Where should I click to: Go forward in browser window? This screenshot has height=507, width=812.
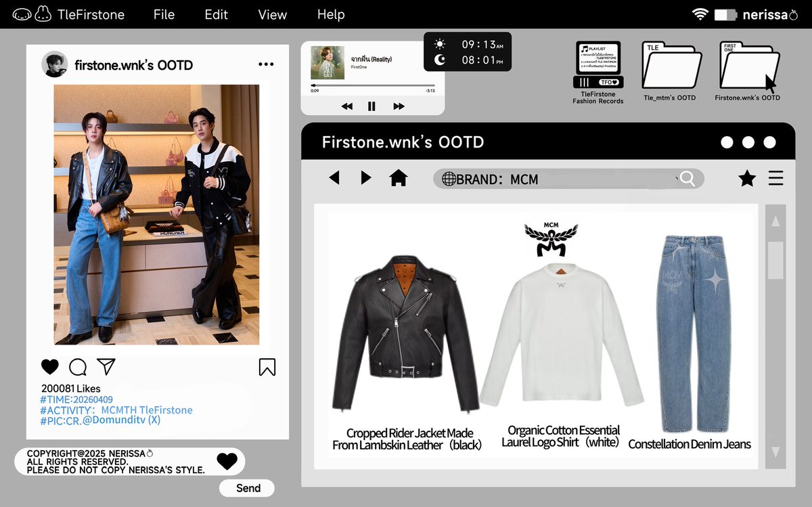[x=366, y=178]
